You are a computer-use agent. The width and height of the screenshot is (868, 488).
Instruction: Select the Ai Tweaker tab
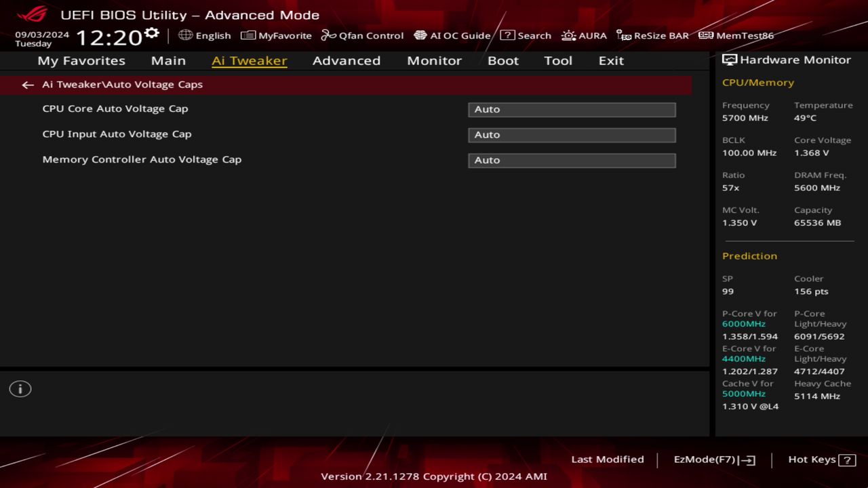249,60
